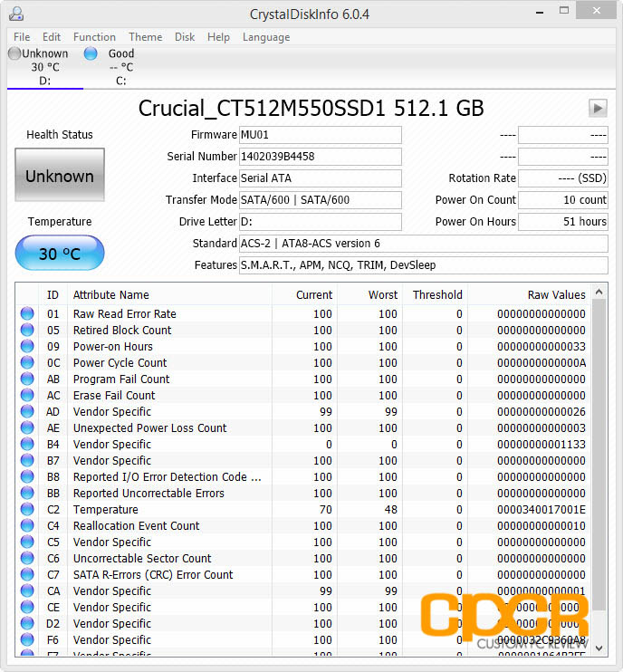623x672 pixels.
Task: Click the Worst column header
Action: click(x=369, y=295)
